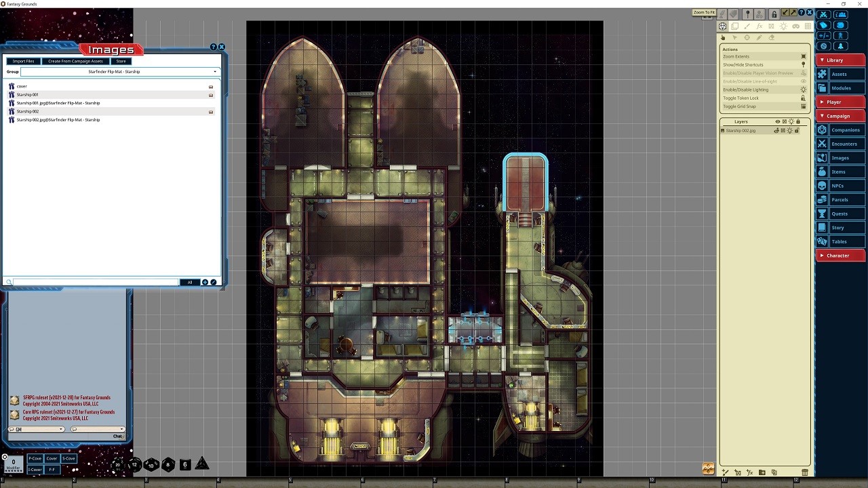Click the Images search input field

pos(96,282)
